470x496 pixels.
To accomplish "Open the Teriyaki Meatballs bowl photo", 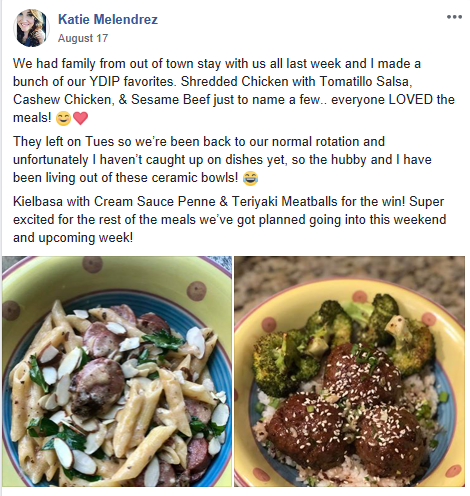I will [349, 371].
